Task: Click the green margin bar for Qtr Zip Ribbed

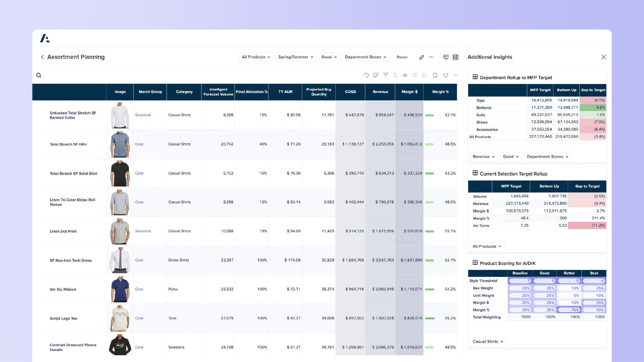Action: tap(430, 289)
